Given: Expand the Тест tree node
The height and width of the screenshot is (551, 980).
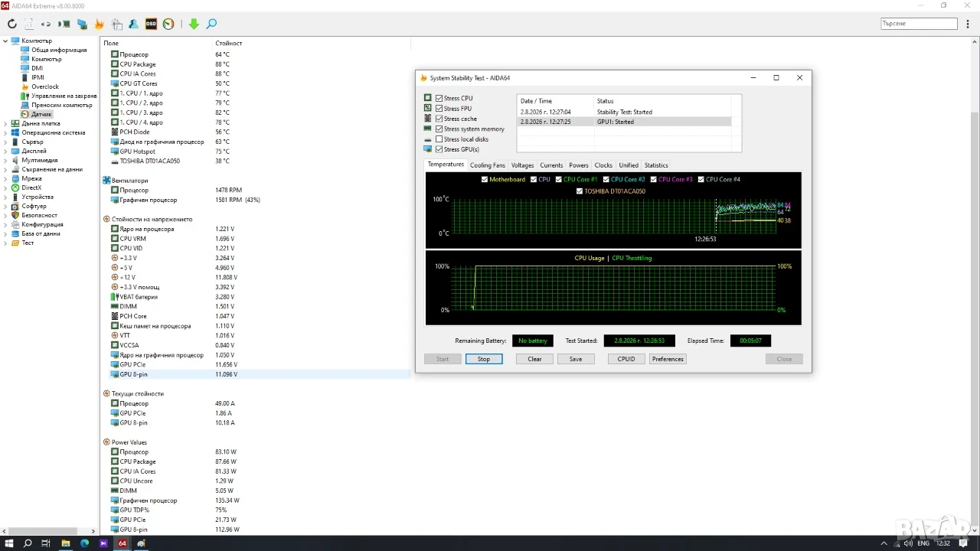Looking at the screenshot, I should click(x=6, y=243).
